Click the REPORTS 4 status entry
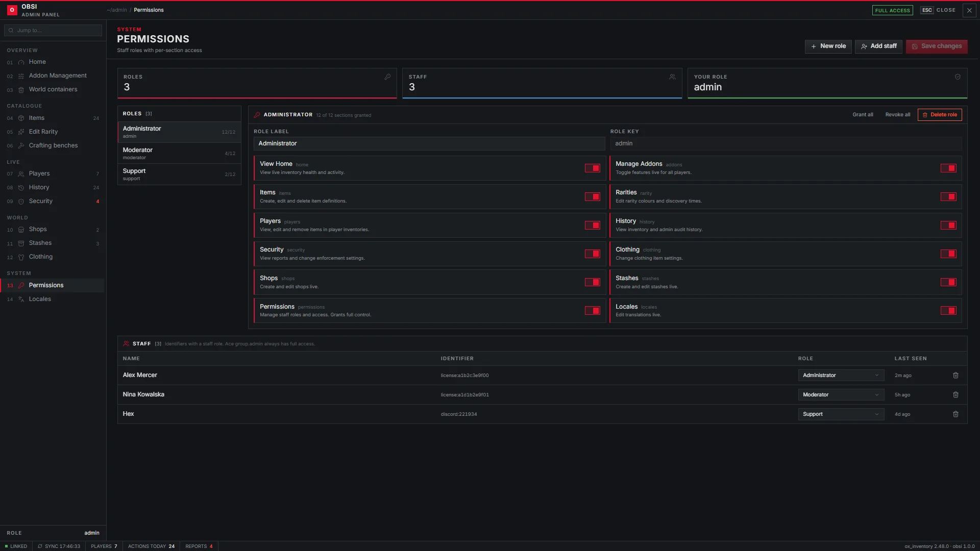 [199, 546]
